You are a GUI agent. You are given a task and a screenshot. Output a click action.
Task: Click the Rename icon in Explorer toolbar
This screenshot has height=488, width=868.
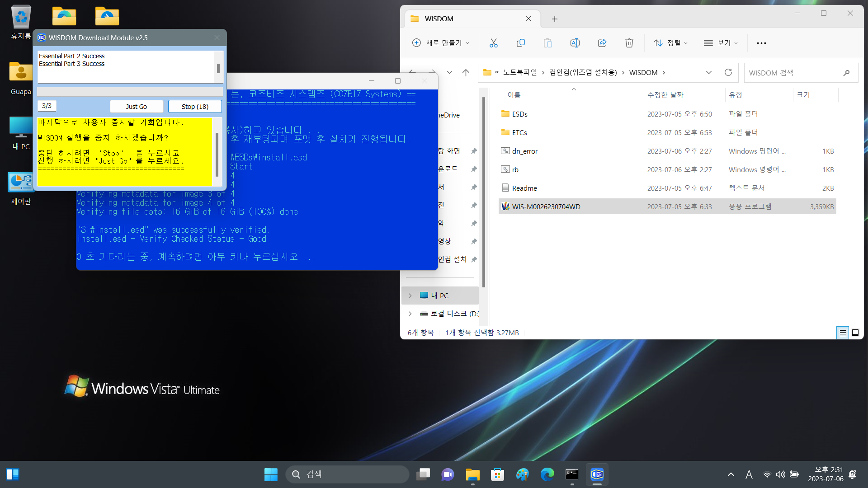[x=575, y=43]
